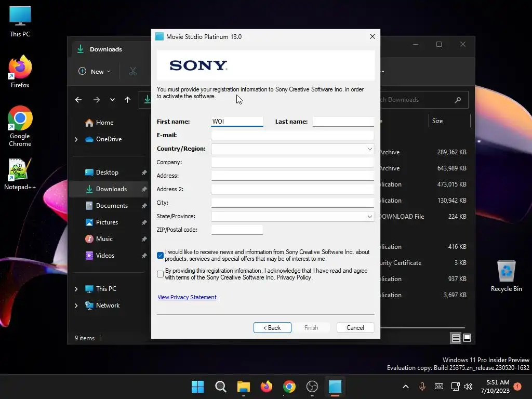Click the Address 2 field
Screen dimensions: 532x399
(x=292, y=189)
